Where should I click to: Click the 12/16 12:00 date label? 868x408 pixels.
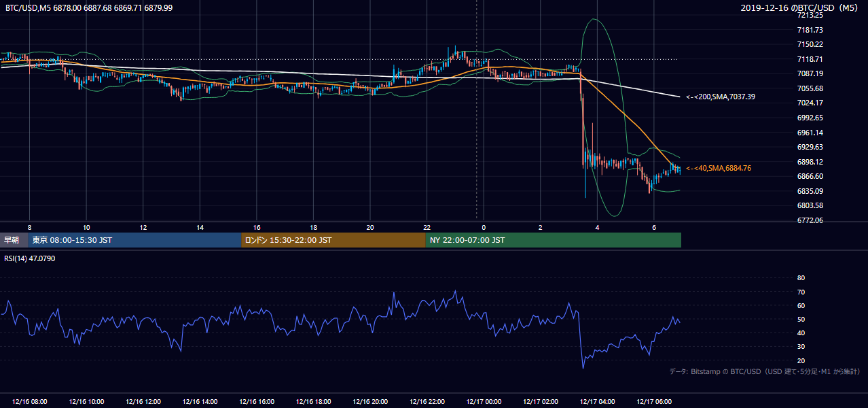point(143,402)
